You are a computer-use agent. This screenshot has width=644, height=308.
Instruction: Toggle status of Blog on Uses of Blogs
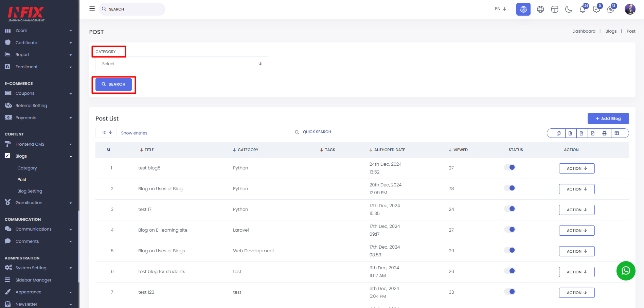pos(509,250)
